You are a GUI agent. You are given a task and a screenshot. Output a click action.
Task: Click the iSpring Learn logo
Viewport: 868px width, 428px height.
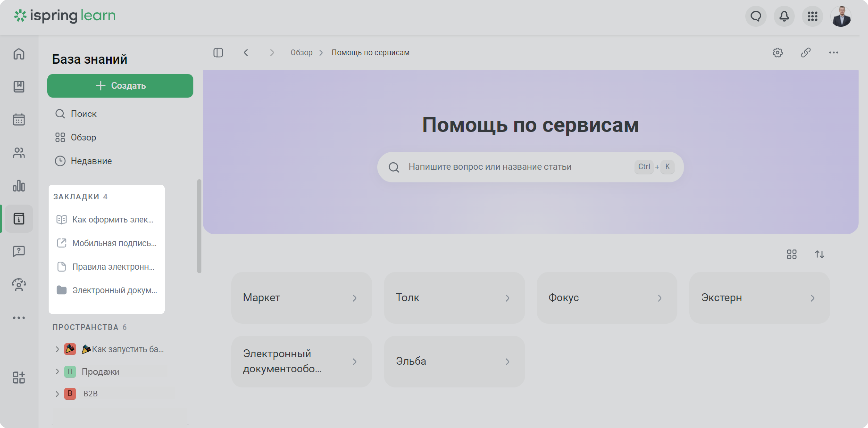coord(65,16)
